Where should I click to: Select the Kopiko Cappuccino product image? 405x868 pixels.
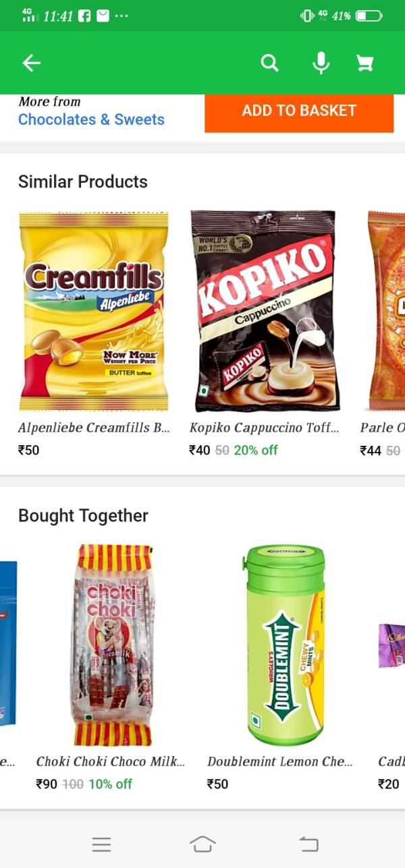pos(265,311)
